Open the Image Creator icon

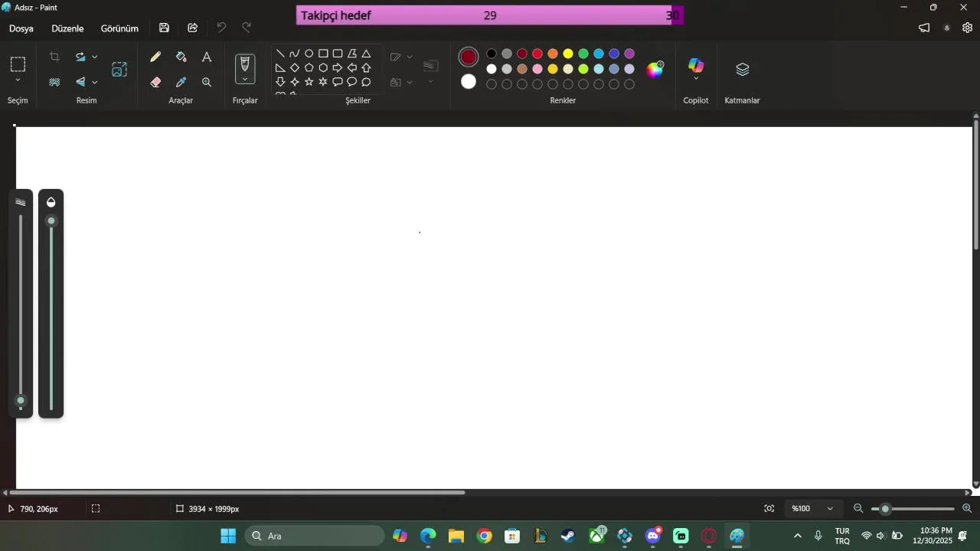click(119, 70)
